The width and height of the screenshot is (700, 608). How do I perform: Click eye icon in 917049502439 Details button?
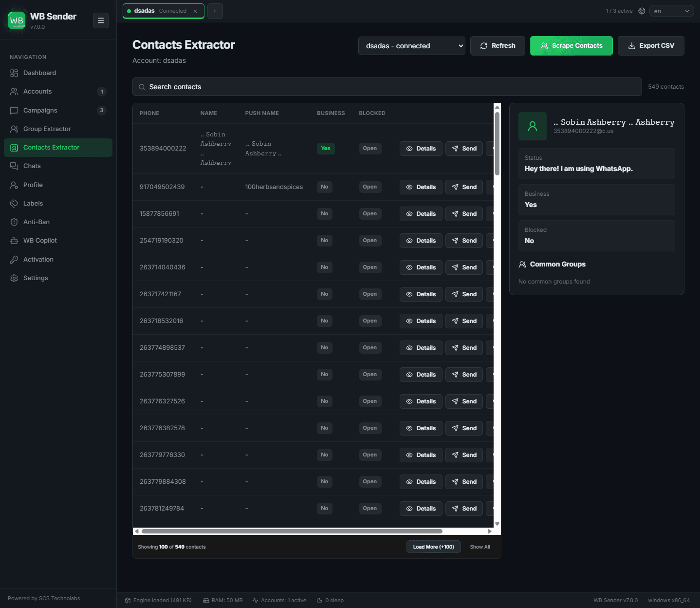[x=409, y=187]
